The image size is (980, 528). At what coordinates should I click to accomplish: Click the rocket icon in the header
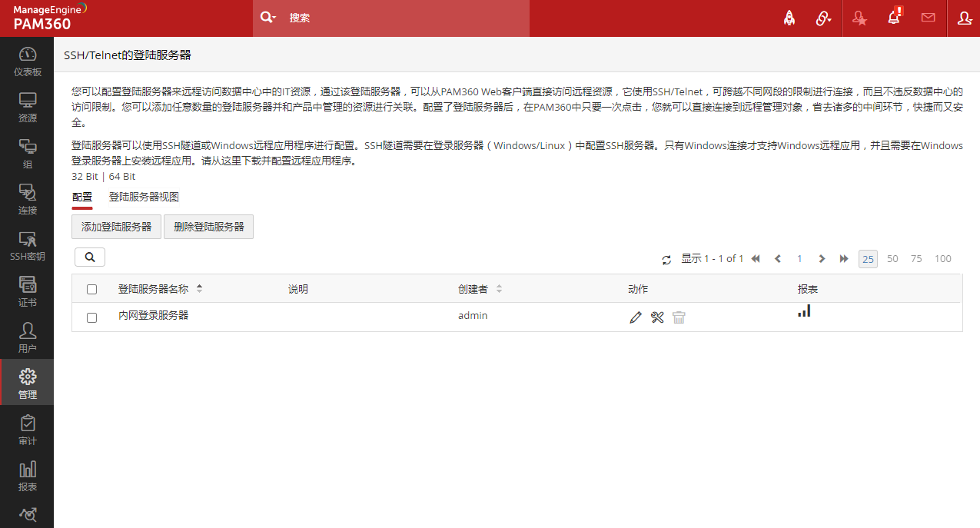click(789, 18)
